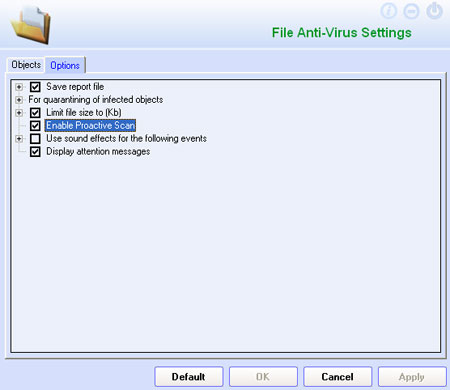This screenshot has width=450, height=390.
Task: Enable the Use sound effects checkbox
Action: pyautogui.click(x=35, y=139)
